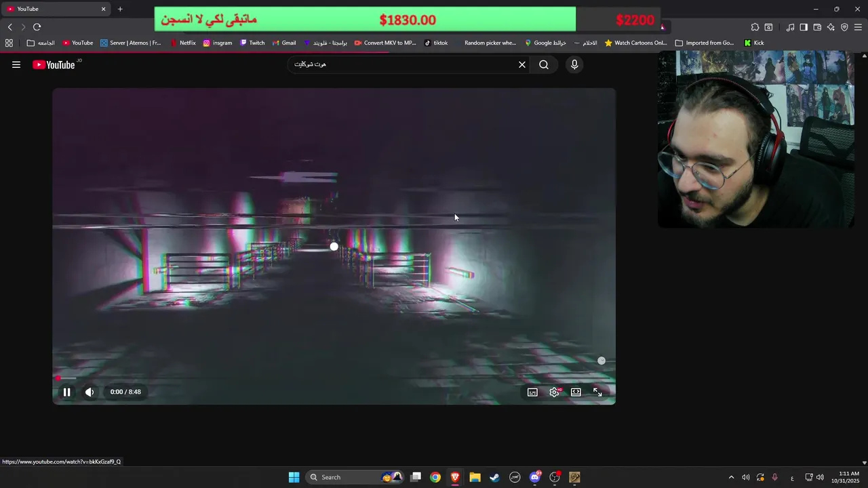Image resolution: width=868 pixels, height=488 pixels.
Task: Switch to Brave browser in the taskbar
Action: pos(455,477)
